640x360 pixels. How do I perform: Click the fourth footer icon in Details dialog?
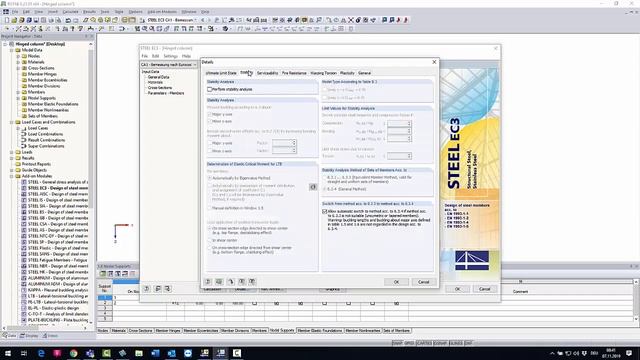tap(242, 282)
